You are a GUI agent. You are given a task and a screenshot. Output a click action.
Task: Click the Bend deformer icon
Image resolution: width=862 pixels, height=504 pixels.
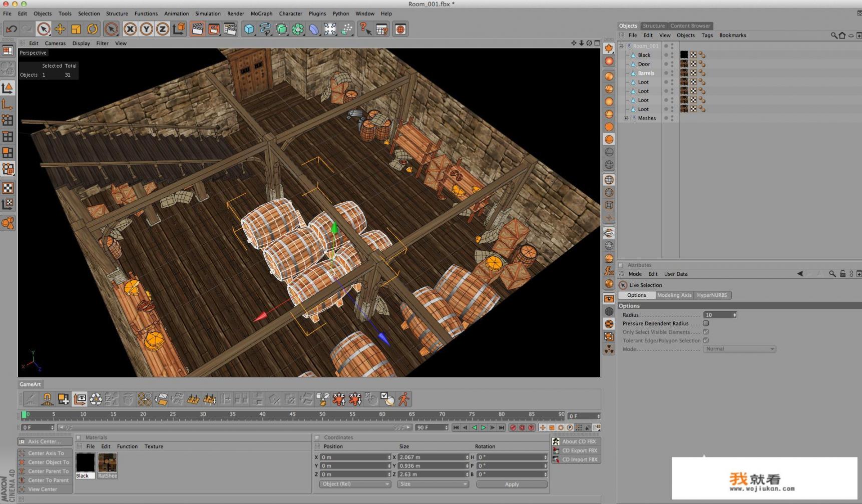pos(314,29)
